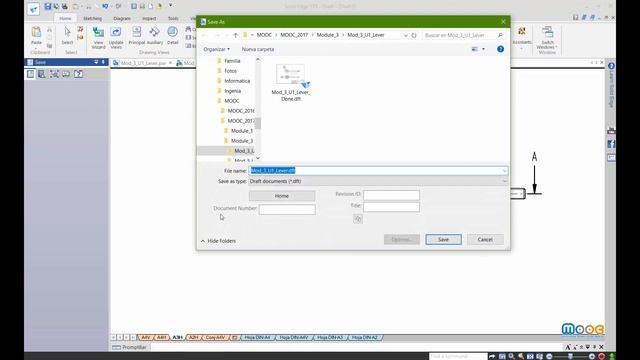The height and width of the screenshot is (360, 640).
Task: Select Mod_3_U1_Lever_Done.dft file thumbnail
Action: click(291, 82)
